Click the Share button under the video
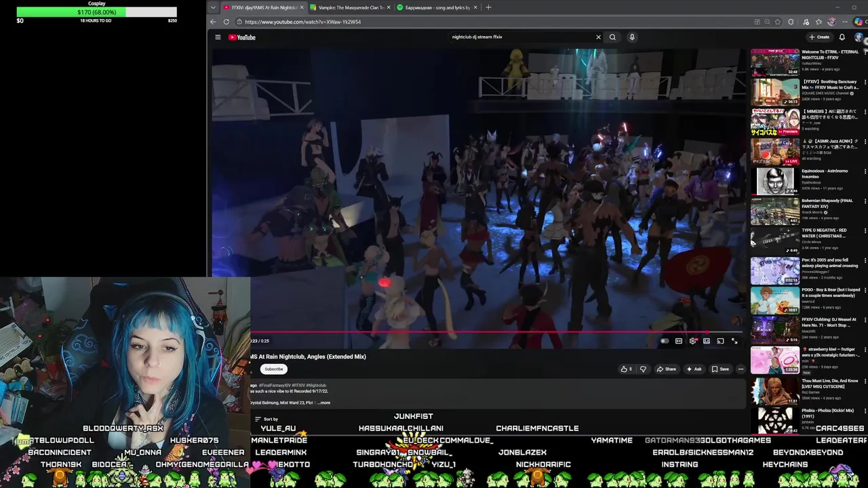Image resolution: width=868 pixels, height=488 pixels. 666,369
